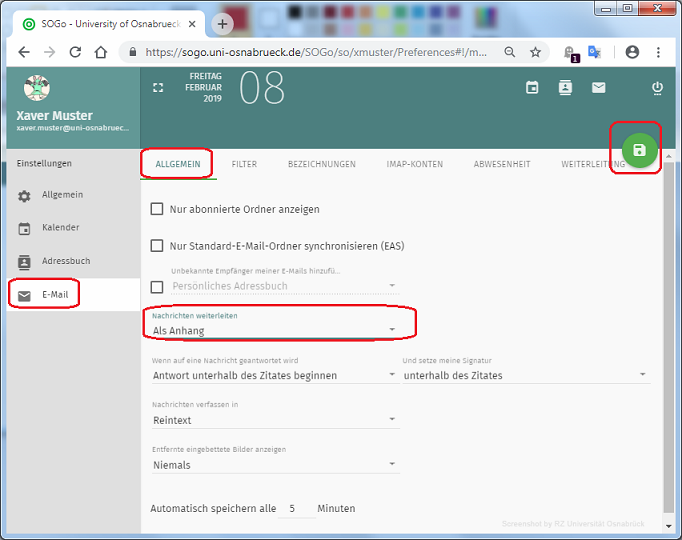Open Chrome three-dot menu

pyautogui.click(x=658, y=52)
